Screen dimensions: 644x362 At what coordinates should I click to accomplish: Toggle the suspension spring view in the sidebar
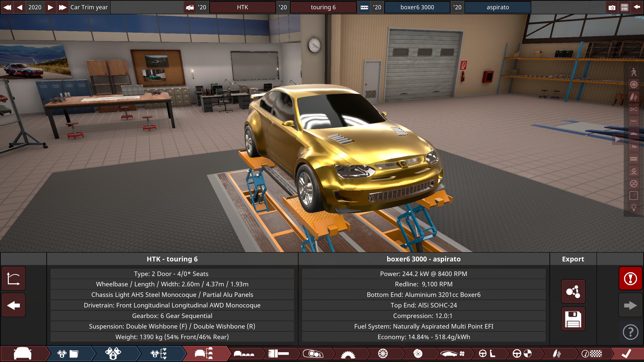634,97
